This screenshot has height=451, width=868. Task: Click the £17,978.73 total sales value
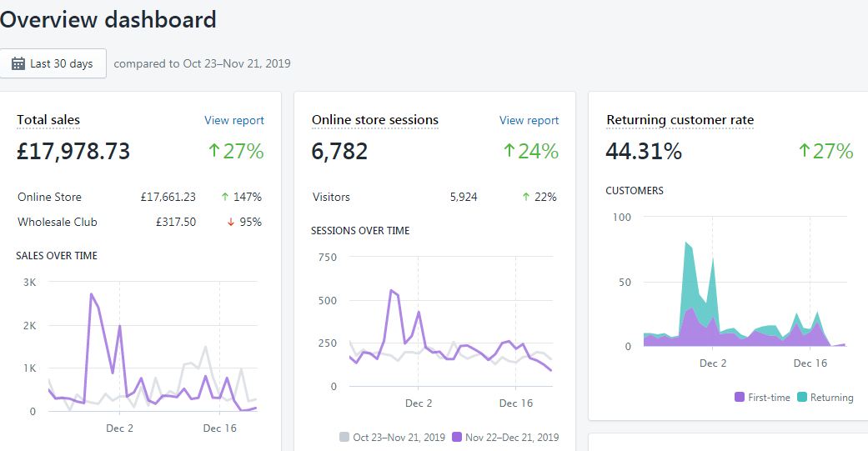pyautogui.click(x=73, y=151)
